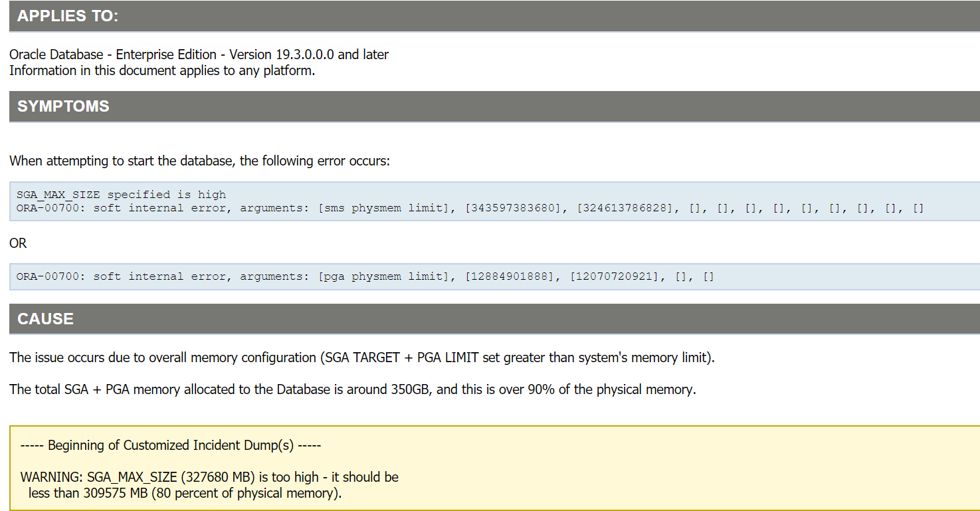Viewport: 980px width, 511px height.
Task: Collapse the CAUSE section header
Action: (x=45, y=319)
